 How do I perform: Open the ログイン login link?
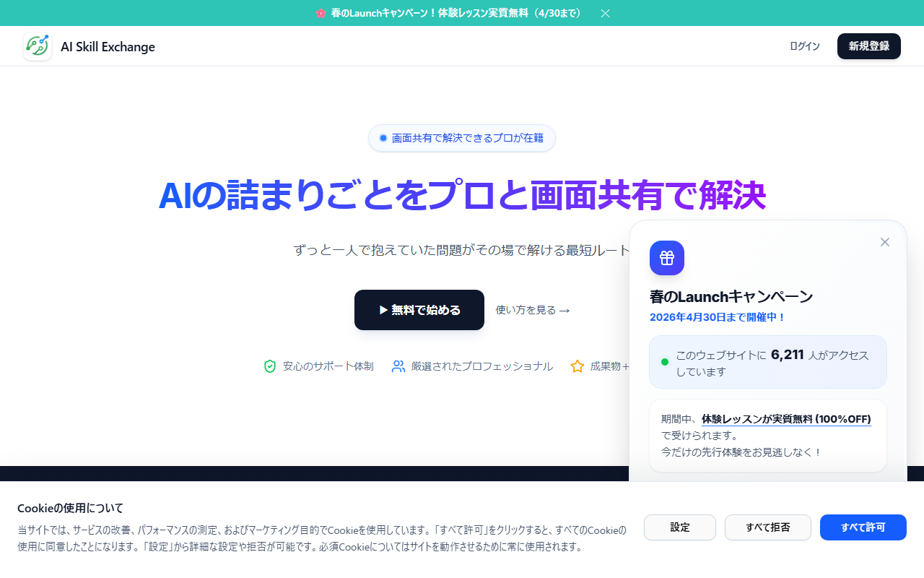click(805, 46)
